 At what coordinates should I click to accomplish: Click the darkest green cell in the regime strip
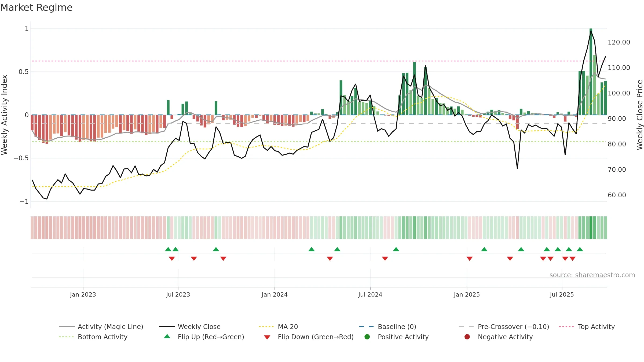(591, 228)
